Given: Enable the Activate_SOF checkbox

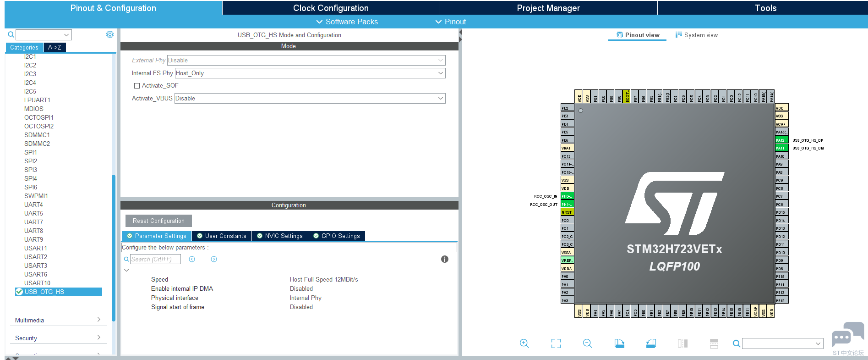Looking at the screenshot, I should click(137, 86).
